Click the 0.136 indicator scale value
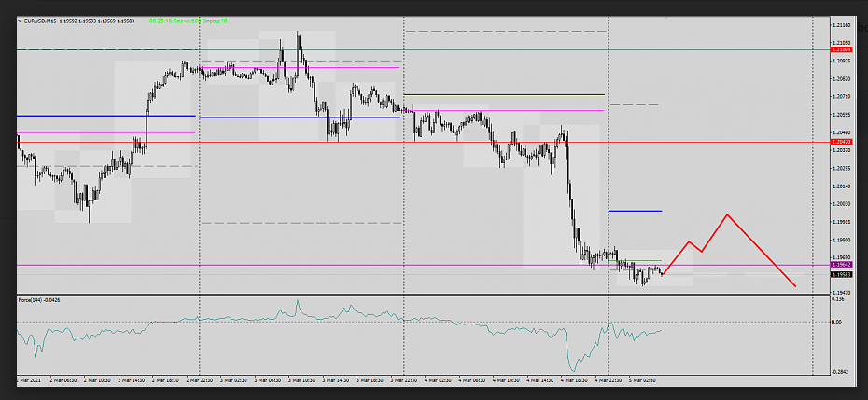This screenshot has height=400, width=868. coord(839,300)
